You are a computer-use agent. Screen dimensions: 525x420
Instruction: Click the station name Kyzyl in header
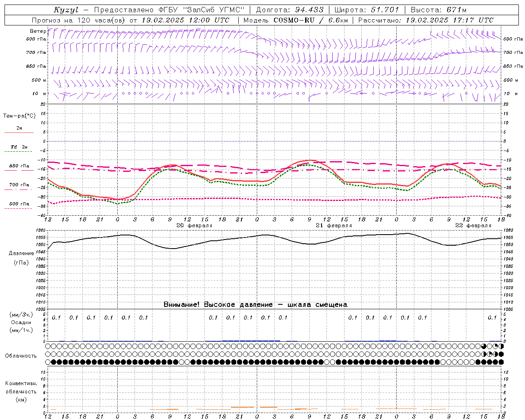point(66,10)
